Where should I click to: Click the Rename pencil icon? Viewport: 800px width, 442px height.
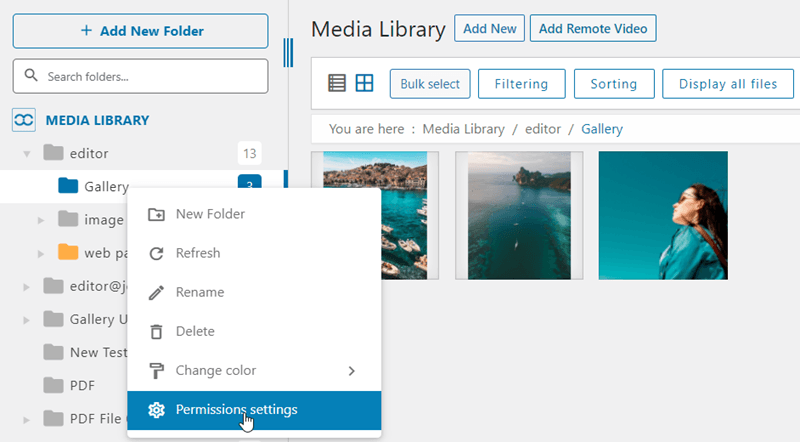point(156,292)
